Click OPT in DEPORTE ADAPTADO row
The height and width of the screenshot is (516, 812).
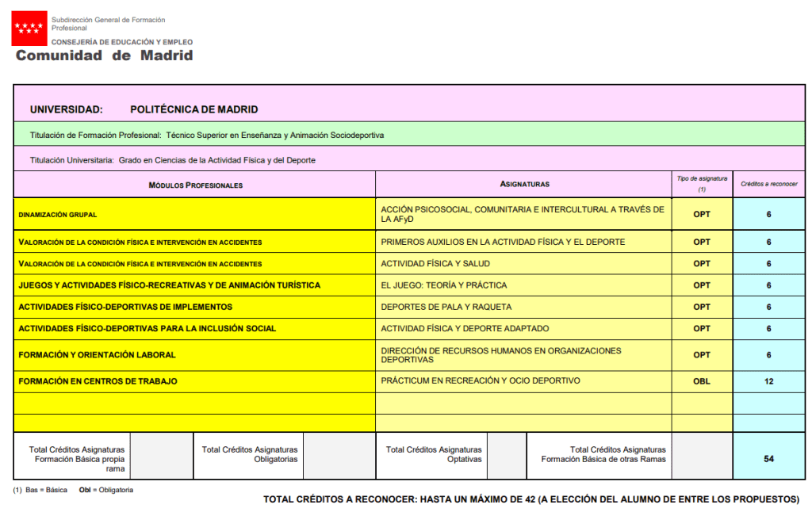click(x=702, y=329)
